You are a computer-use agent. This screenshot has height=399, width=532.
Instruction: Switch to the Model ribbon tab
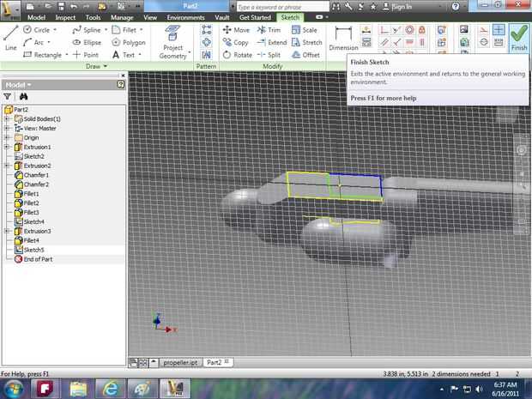coord(36,17)
